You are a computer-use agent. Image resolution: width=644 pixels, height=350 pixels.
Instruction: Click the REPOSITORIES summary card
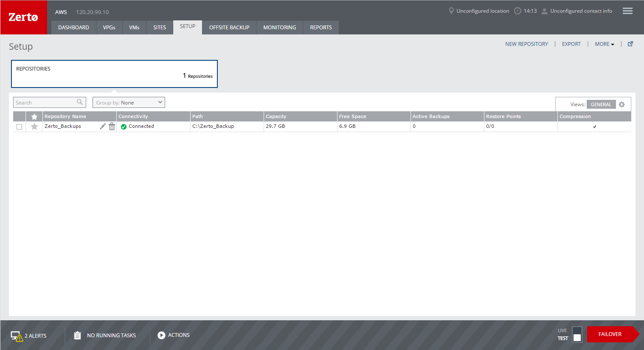point(114,74)
